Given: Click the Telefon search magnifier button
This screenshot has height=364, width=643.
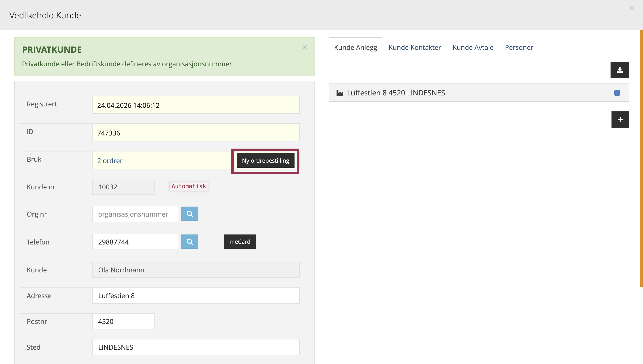Looking at the screenshot, I should click(190, 241).
